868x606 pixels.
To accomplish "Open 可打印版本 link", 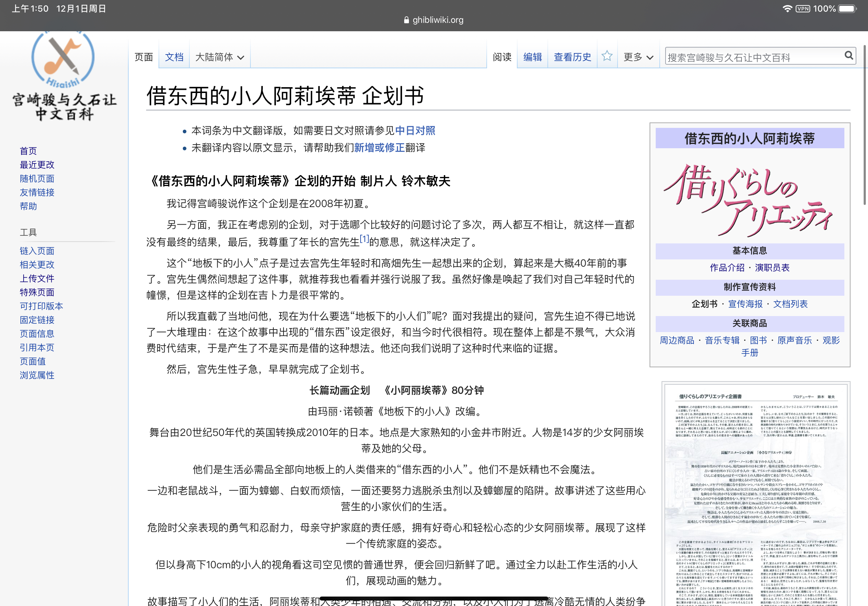I will pyautogui.click(x=41, y=306).
